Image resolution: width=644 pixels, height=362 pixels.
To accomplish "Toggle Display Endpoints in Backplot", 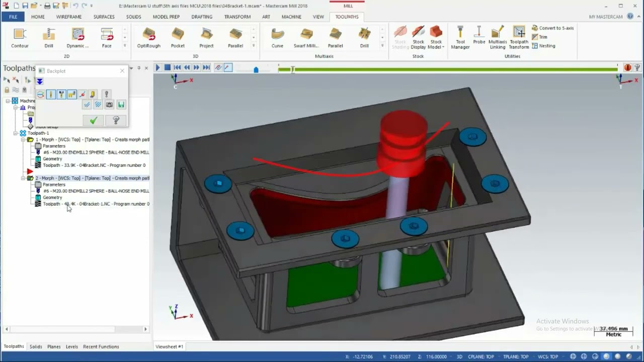I will (x=82, y=94).
